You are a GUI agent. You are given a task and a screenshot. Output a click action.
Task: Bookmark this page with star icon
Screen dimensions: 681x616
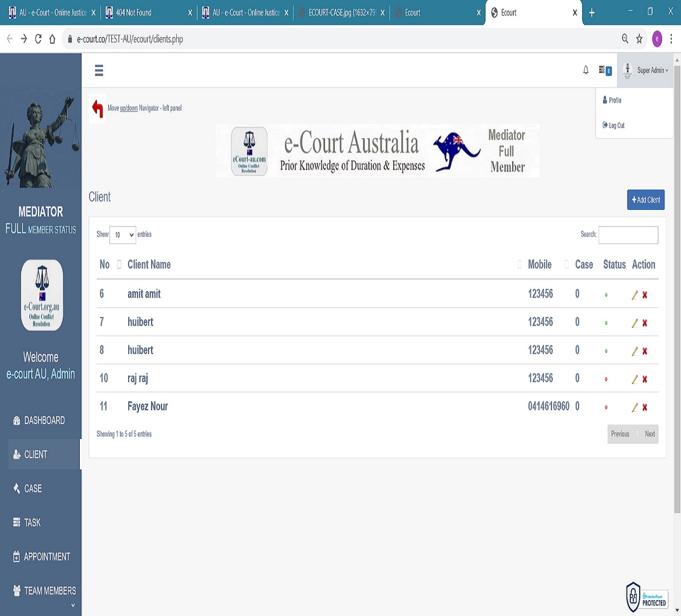pos(639,39)
